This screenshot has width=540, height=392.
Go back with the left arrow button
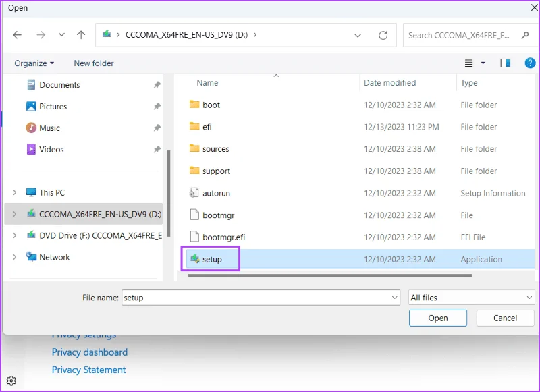(x=18, y=35)
